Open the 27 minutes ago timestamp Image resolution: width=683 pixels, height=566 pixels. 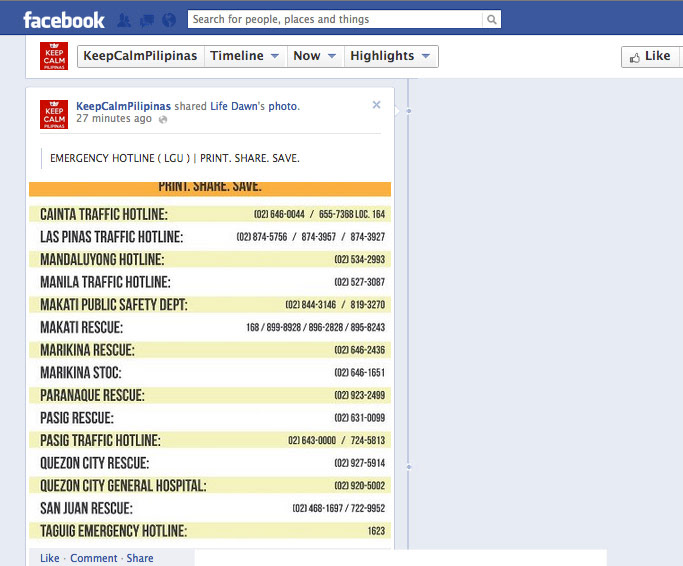pyautogui.click(x=114, y=119)
